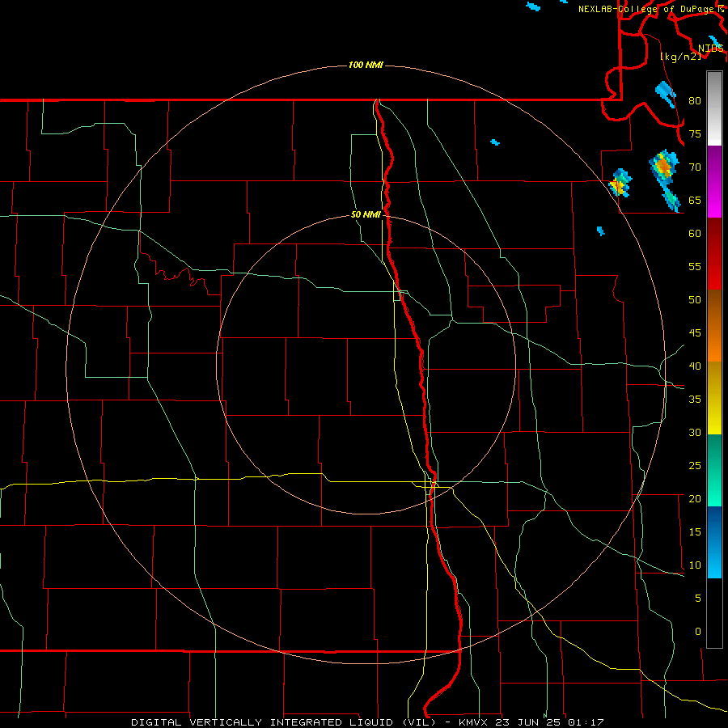Click the 55 value on the VIL scale
Screen dimensions: 728x728
pyautogui.click(x=695, y=266)
